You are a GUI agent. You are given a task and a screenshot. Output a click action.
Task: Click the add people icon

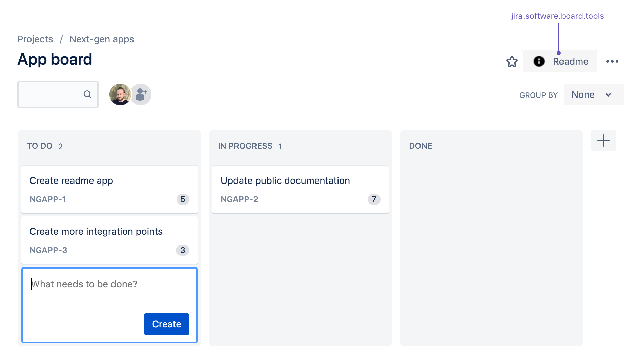pos(141,94)
